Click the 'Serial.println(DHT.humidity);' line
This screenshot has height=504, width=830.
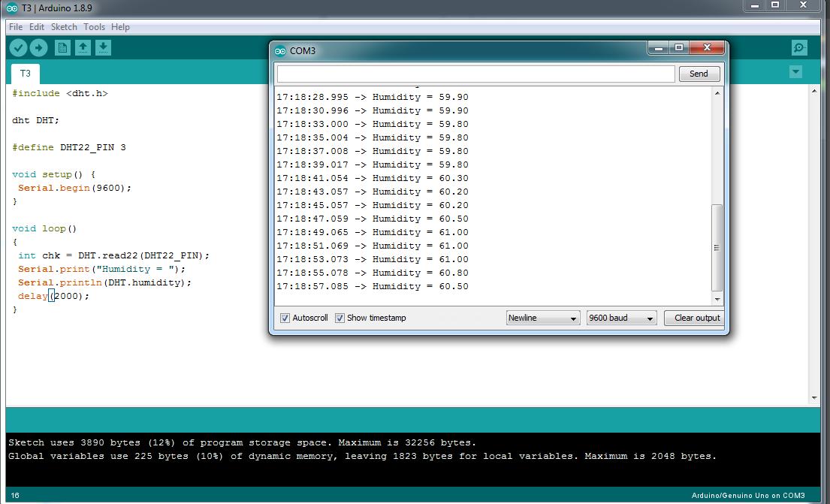point(105,282)
